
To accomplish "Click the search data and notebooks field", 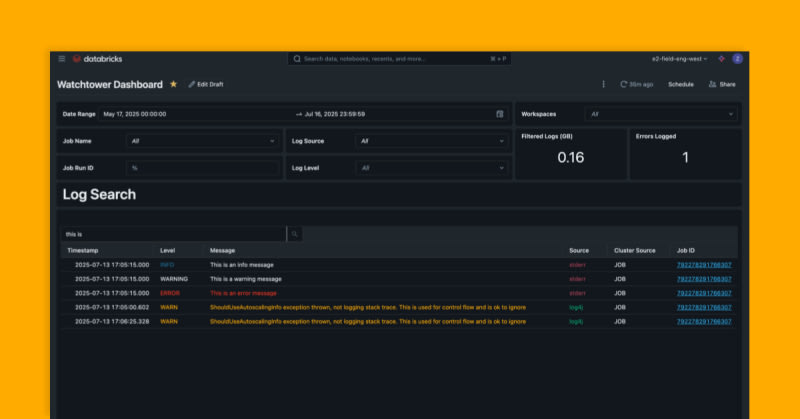I will point(400,59).
